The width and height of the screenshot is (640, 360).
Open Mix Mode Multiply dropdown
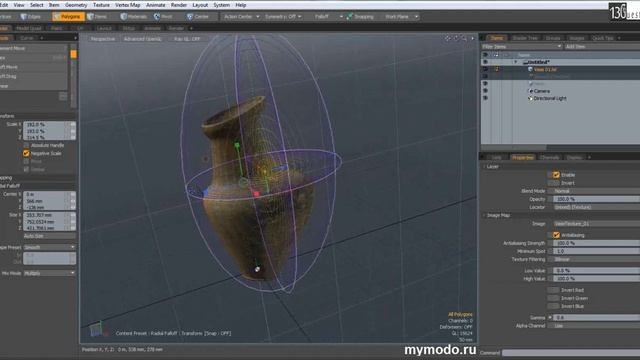(49, 273)
